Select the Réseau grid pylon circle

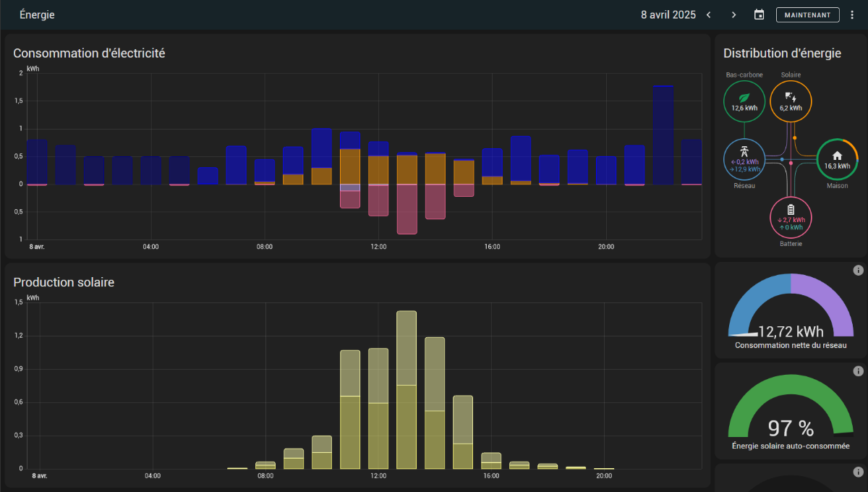pyautogui.click(x=744, y=159)
